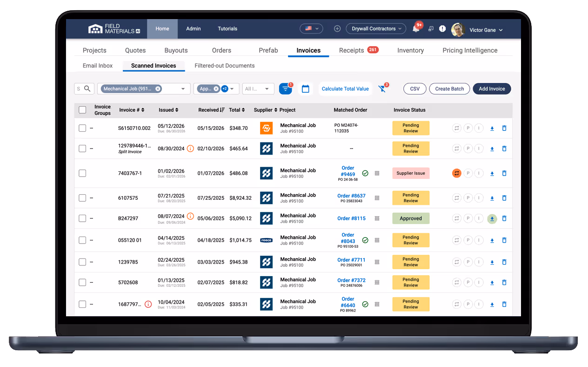Click the sync icon for invoice 5702608

[x=457, y=283]
